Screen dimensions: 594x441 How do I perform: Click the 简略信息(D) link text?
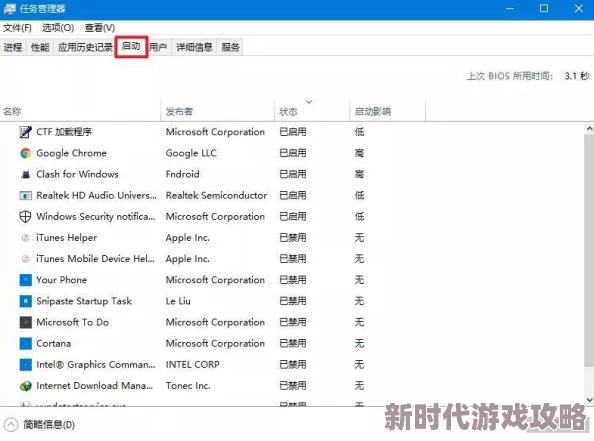pyautogui.click(x=48, y=425)
